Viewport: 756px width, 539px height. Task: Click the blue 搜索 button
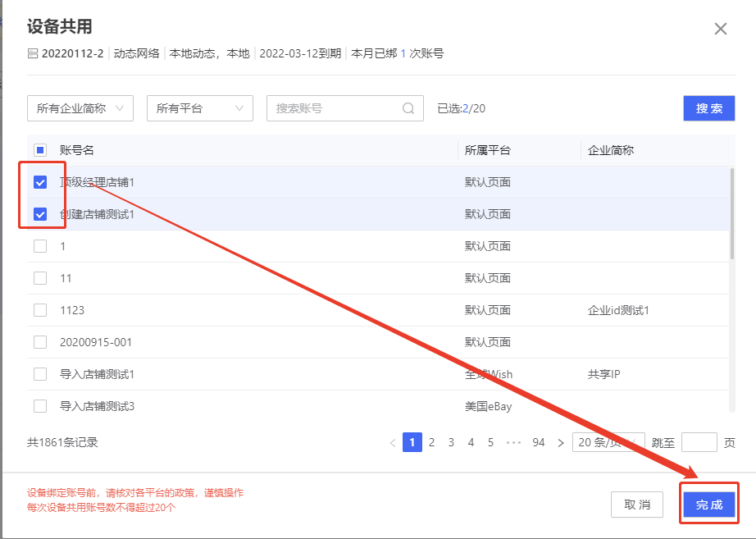click(708, 107)
